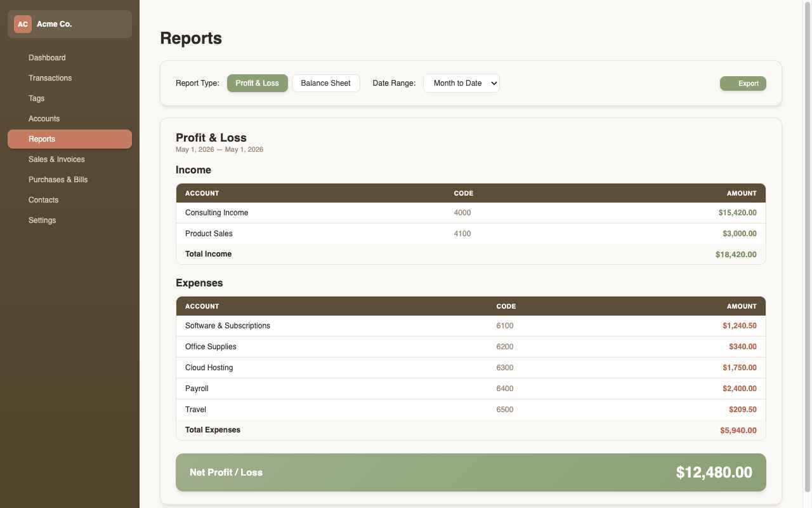Click the Date Range: label

point(394,83)
